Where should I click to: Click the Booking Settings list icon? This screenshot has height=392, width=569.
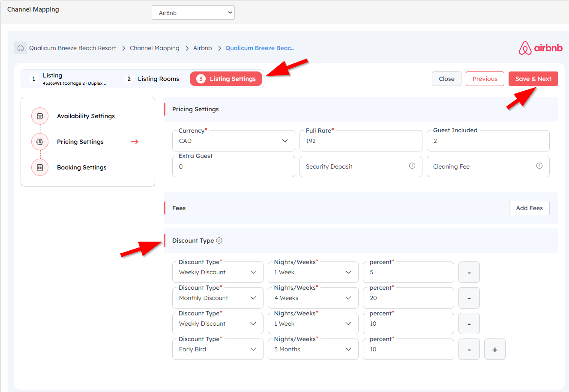point(40,167)
